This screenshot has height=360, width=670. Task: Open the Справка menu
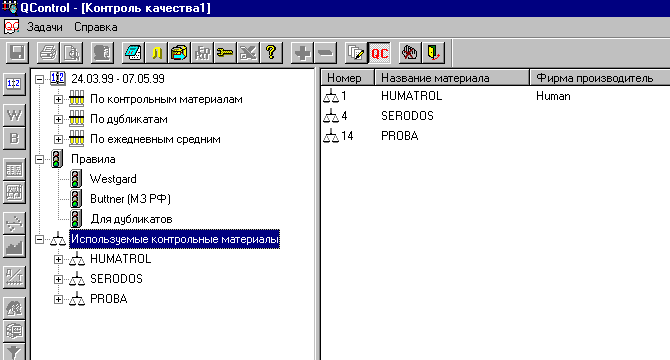coord(96,27)
